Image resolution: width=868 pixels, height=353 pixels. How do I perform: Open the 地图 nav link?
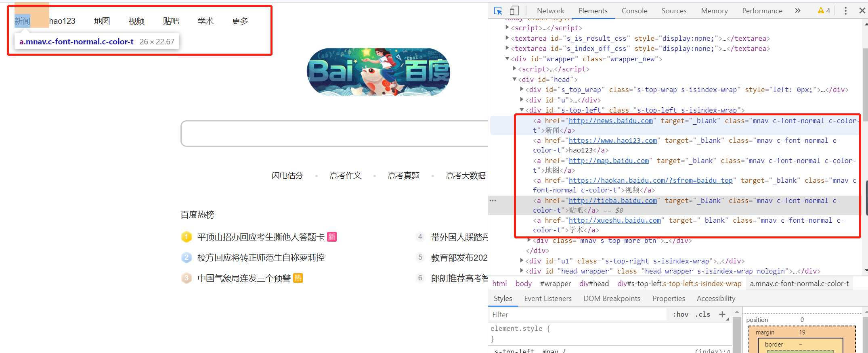(102, 21)
